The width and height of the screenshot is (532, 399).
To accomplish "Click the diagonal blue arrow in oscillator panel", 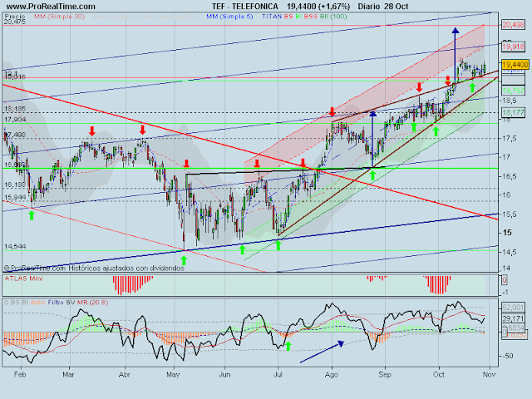I will (322, 352).
